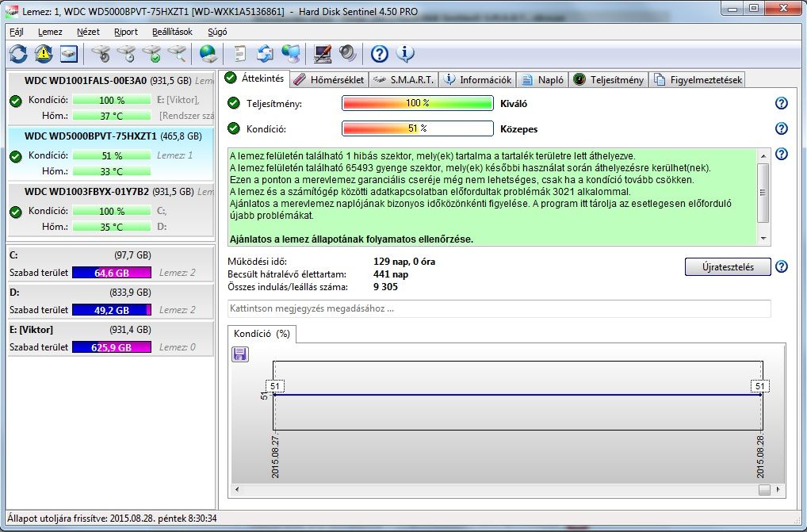Click the help icon beside Teljesítmény bar
Image resolution: width=807 pixels, height=532 pixels.
tap(782, 103)
